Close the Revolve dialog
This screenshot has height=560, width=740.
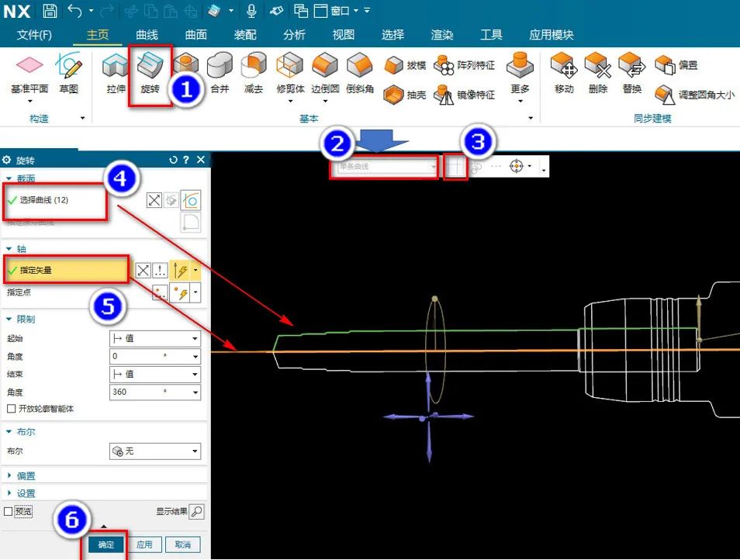pyautogui.click(x=201, y=160)
